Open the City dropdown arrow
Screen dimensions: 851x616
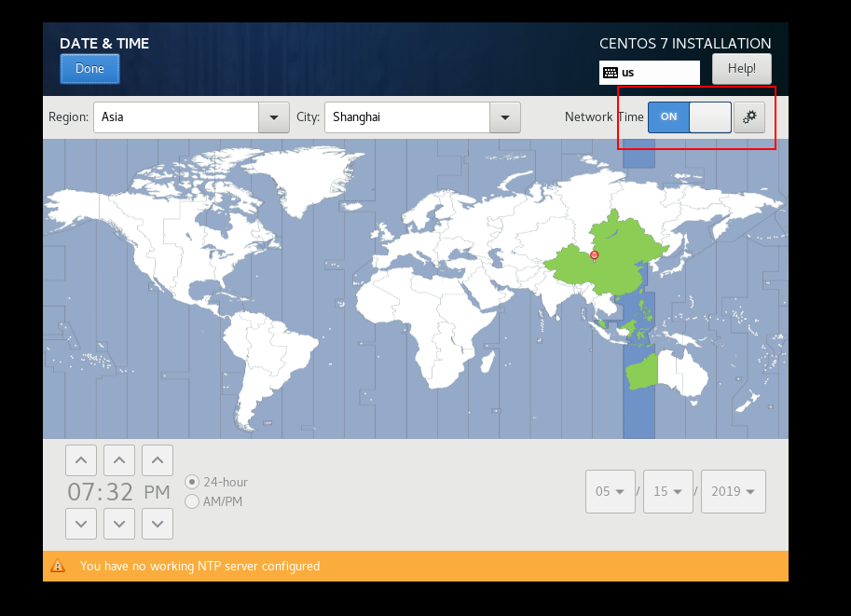[x=505, y=117]
